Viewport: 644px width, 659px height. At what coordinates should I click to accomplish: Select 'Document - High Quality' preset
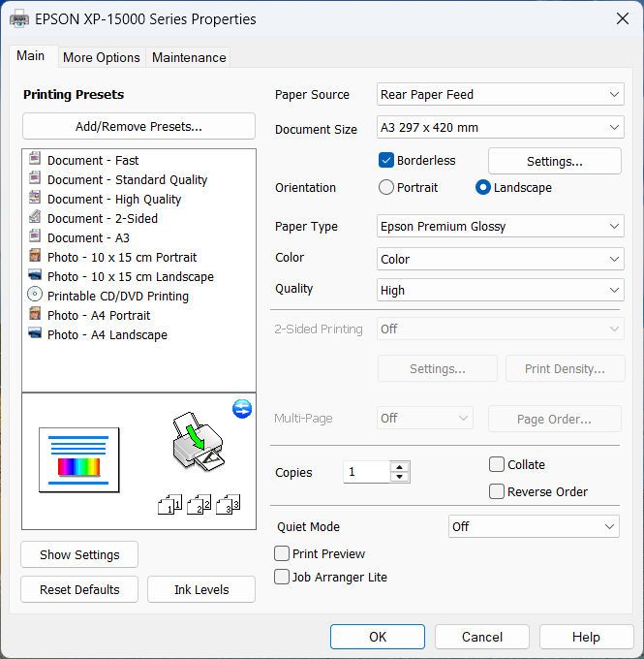[114, 199]
